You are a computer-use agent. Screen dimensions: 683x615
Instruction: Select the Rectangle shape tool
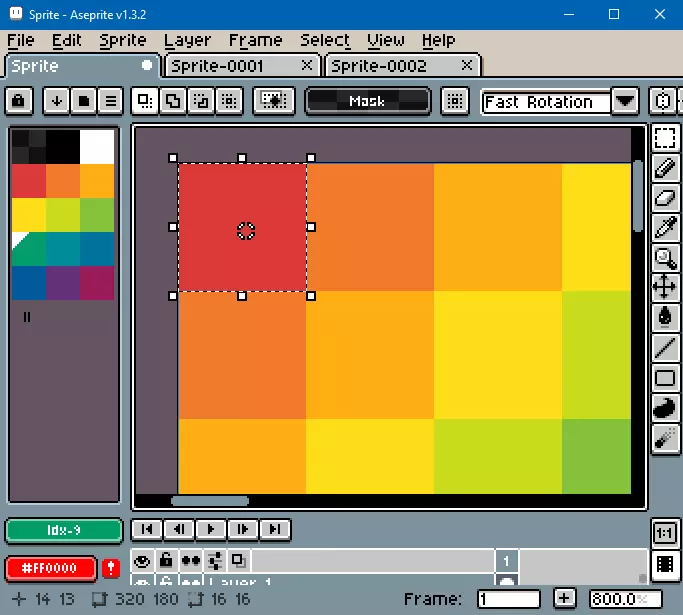click(x=665, y=377)
